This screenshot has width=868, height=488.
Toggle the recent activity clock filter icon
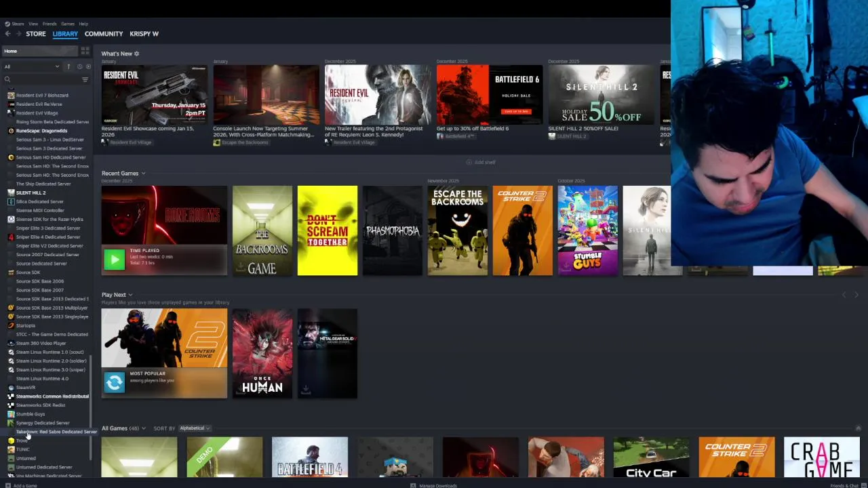tap(79, 66)
